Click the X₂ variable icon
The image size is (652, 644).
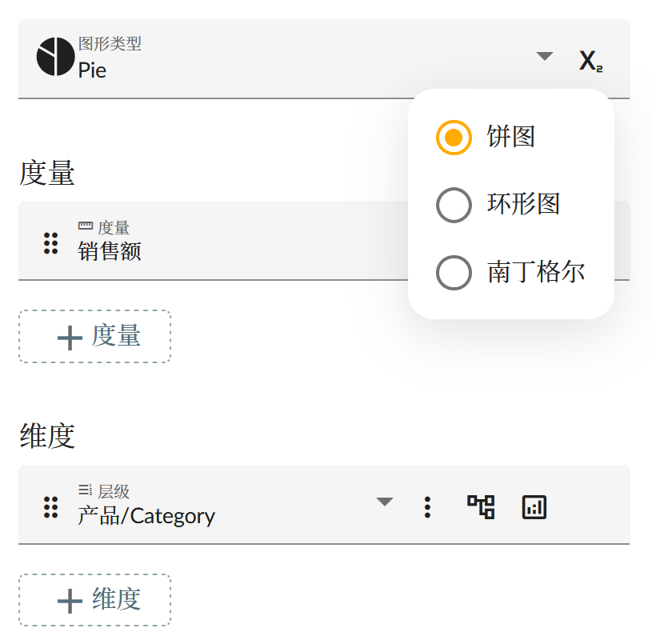[x=590, y=61]
